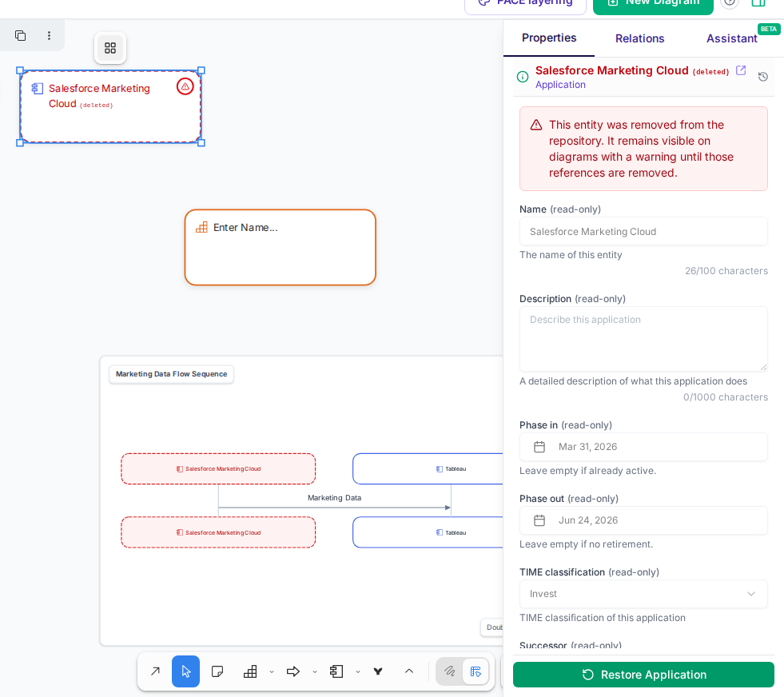Screen dimensions: 784x697
Task: Click calendar icon in Phase out field
Action: [x=539, y=520]
